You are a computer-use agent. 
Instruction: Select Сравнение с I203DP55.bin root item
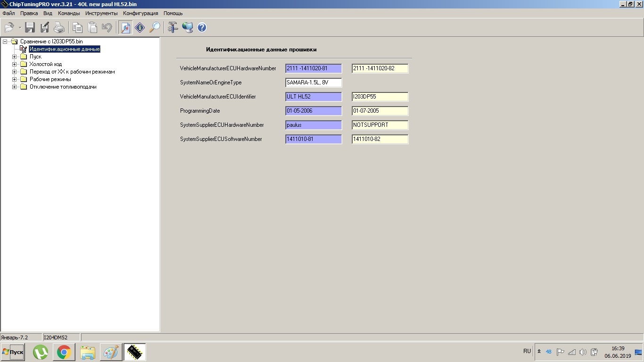coord(51,41)
